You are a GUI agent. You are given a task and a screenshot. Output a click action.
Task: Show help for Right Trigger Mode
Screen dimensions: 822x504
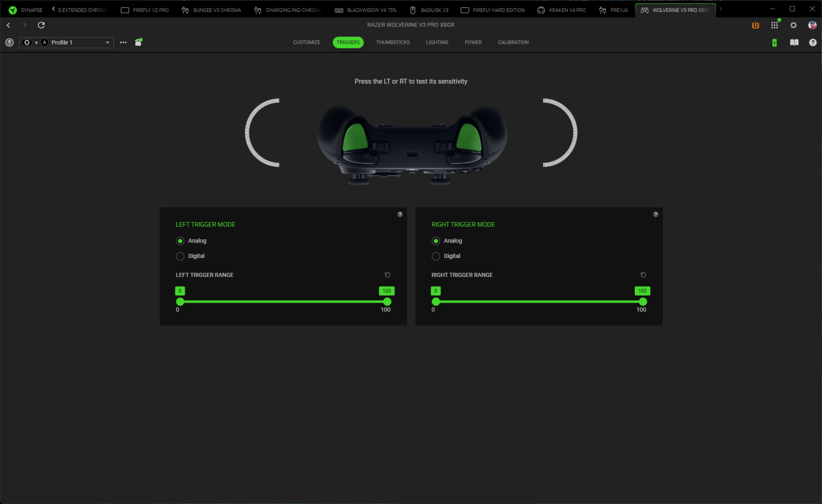(656, 215)
